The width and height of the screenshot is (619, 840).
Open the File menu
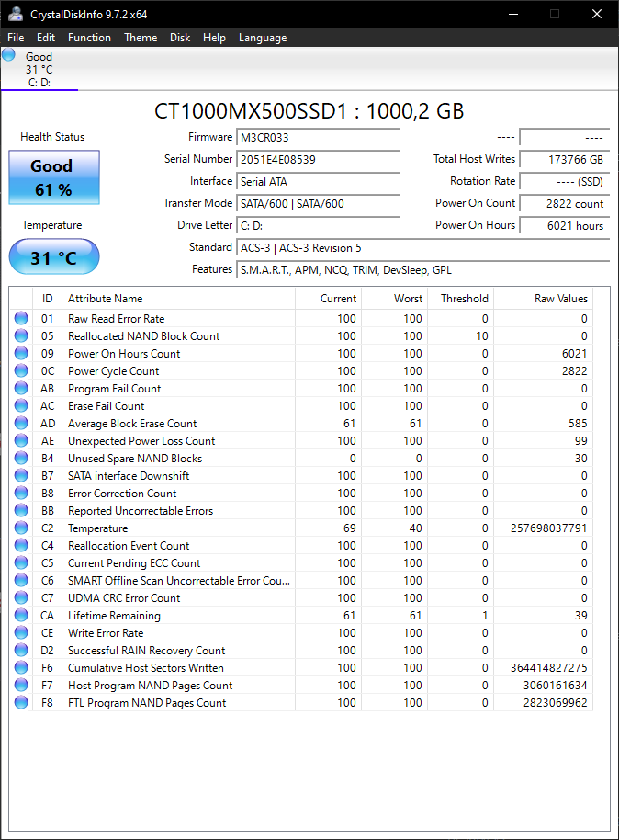[16, 38]
